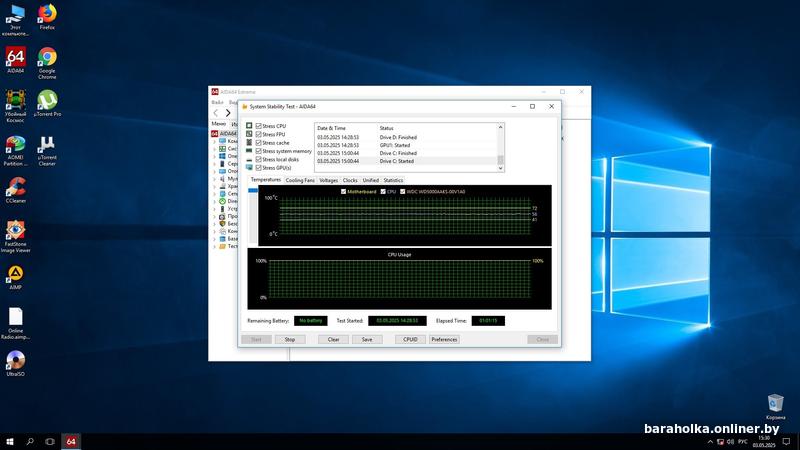The width and height of the screenshot is (800, 450).
Task: Switch to the Clocks tab
Action: (350, 181)
